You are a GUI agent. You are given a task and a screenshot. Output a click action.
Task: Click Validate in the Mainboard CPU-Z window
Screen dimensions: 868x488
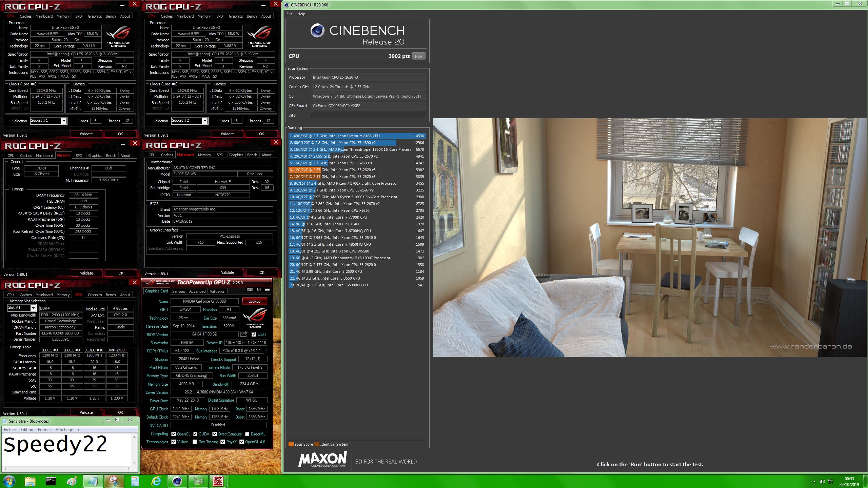[x=228, y=272]
